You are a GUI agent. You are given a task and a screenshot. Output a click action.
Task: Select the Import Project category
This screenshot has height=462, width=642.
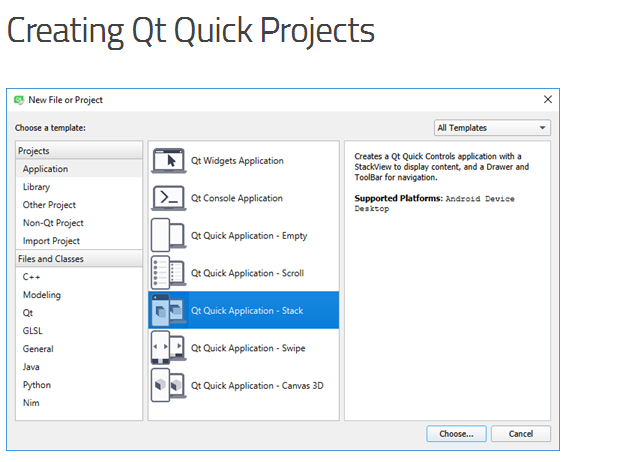(79, 241)
